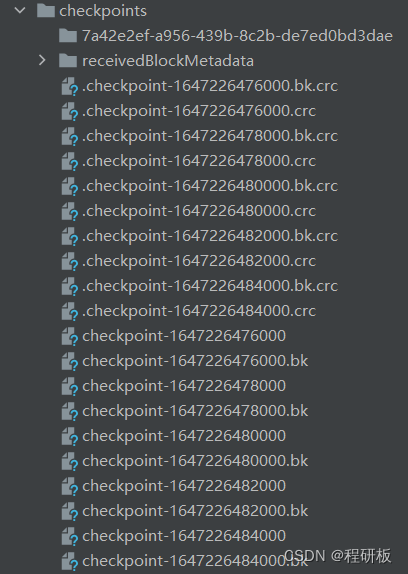Select file .checkpoint-1647226476000.crc
408x574 pixels.
point(199,111)
